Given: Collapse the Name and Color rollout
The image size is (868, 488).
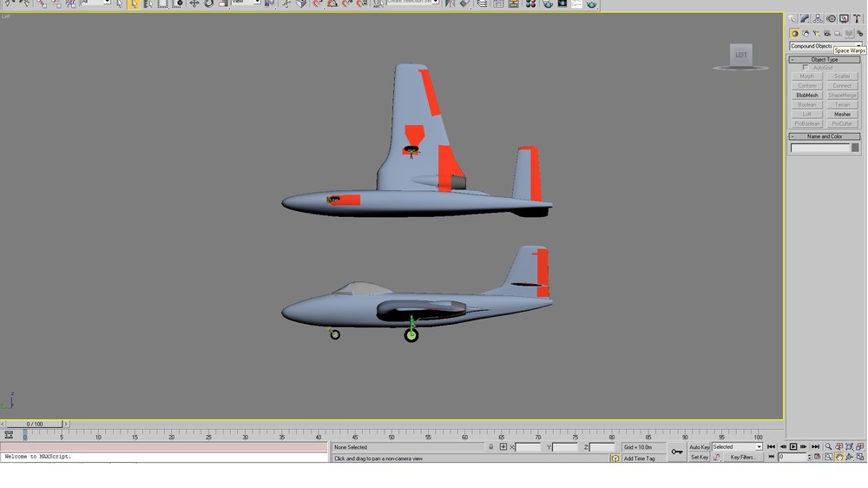Looking at the screenshot, I should 825,136.
